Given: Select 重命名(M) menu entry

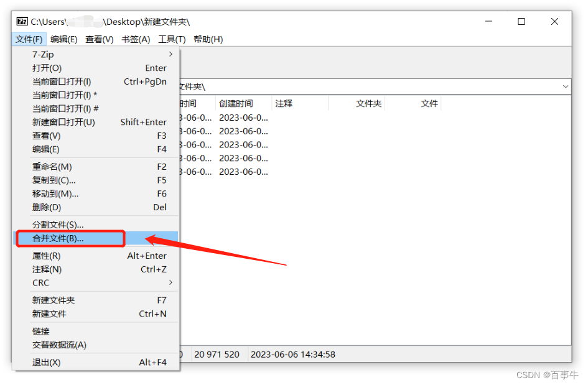Looking at the screenshot, I should click(x=96, y=167).
